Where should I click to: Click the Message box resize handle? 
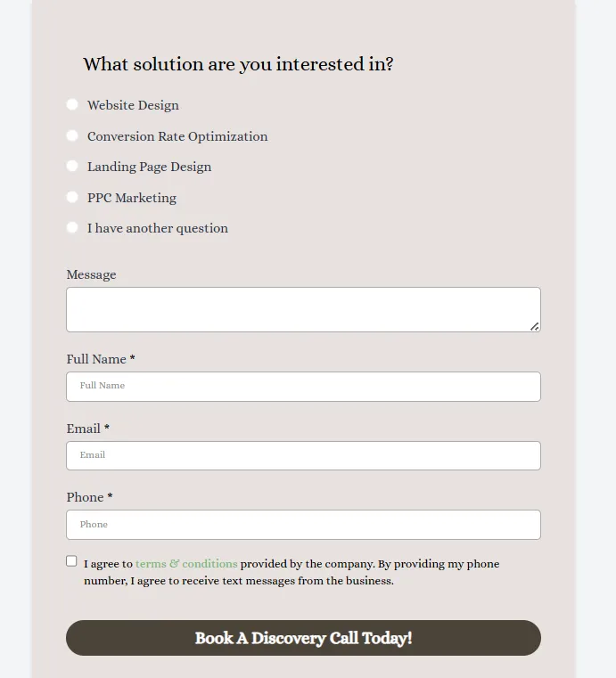(535, 327)
